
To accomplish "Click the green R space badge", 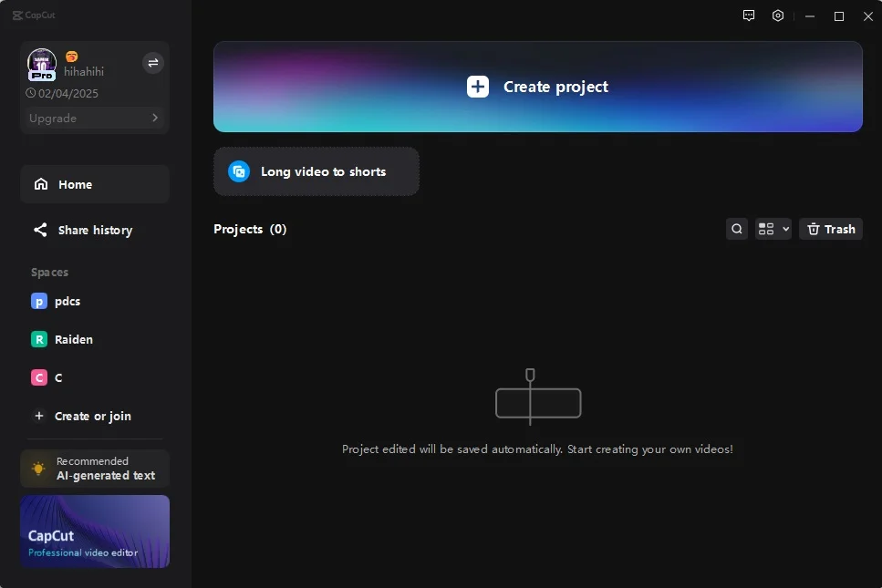I will (x=39, y=339).
